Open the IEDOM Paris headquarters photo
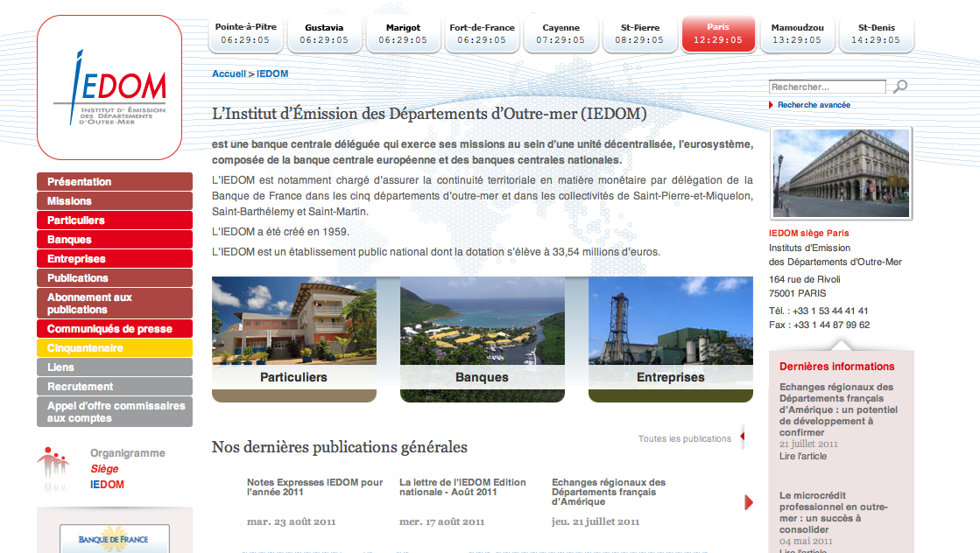 (x=842, y=173)
